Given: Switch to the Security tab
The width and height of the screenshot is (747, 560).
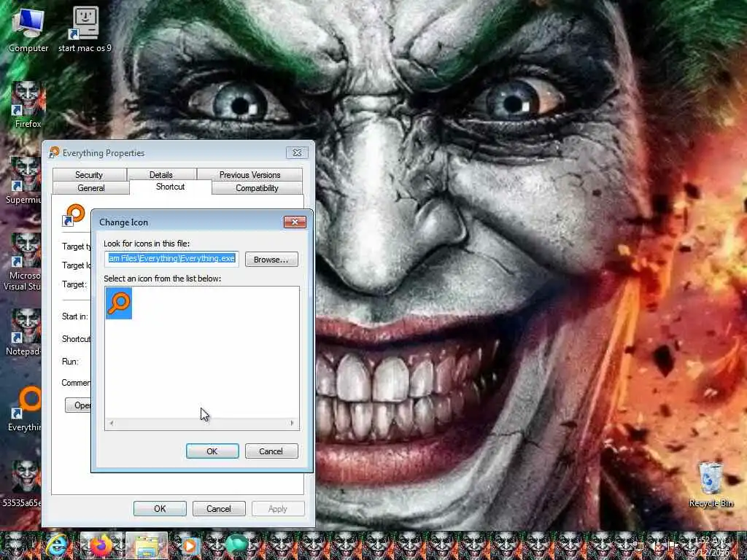Looking at the screenshot, I should tap(89, 175).
